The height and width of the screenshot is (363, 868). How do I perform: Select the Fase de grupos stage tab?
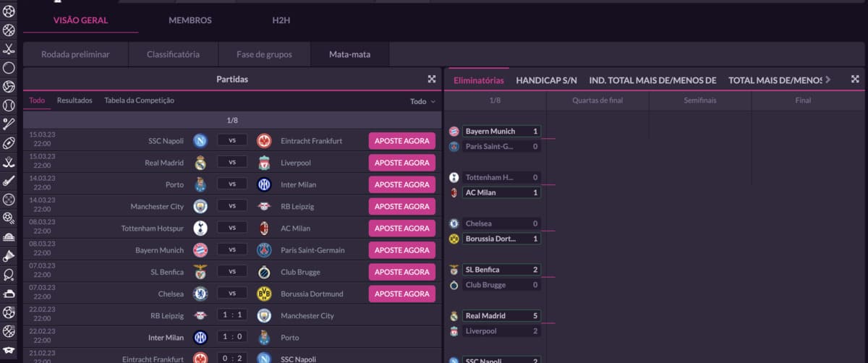click(265, 54)
